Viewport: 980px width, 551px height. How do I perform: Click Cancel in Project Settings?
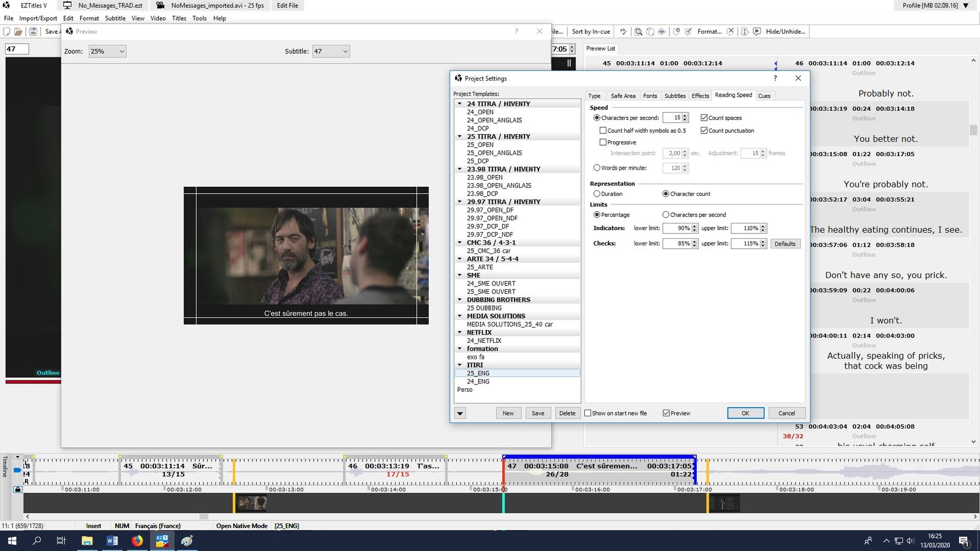(786, 413)
